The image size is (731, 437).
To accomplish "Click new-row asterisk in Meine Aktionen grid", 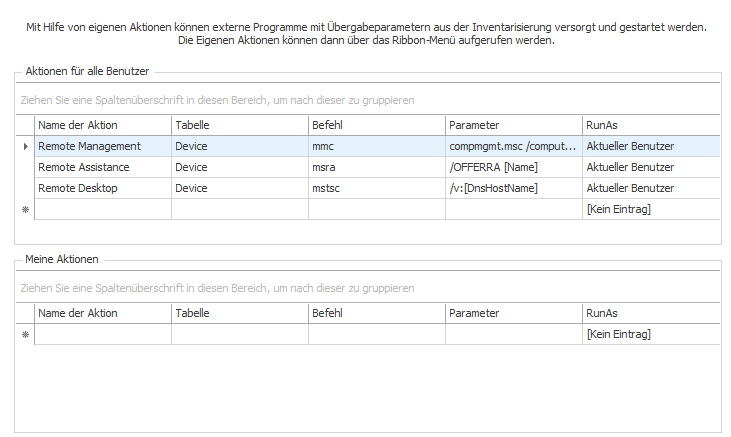I will 25,334.
